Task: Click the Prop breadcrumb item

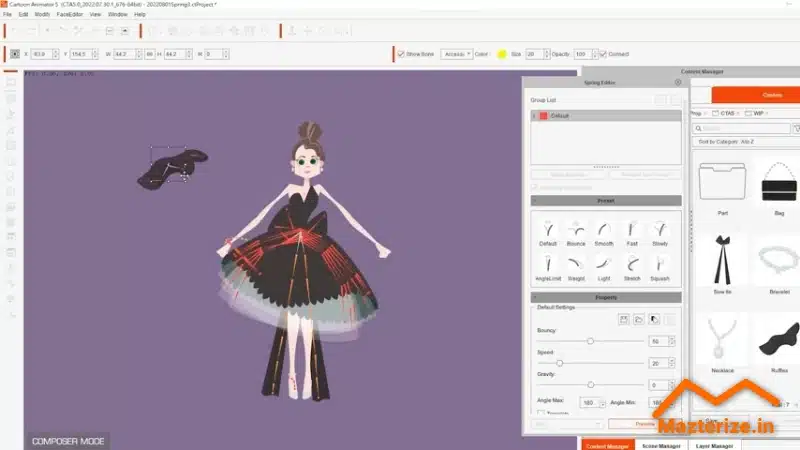Action: click(696, 113)
